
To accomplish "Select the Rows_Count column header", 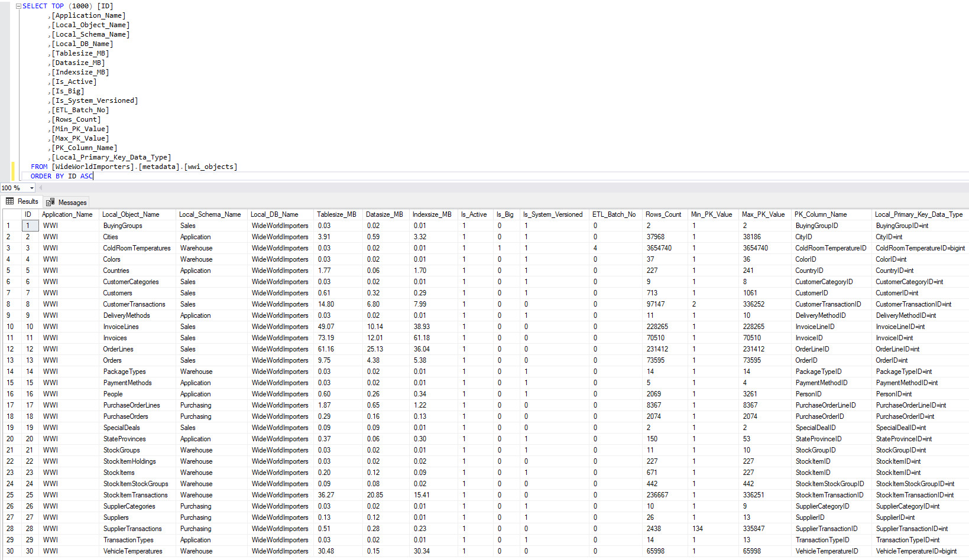I will tap(665, 214).
